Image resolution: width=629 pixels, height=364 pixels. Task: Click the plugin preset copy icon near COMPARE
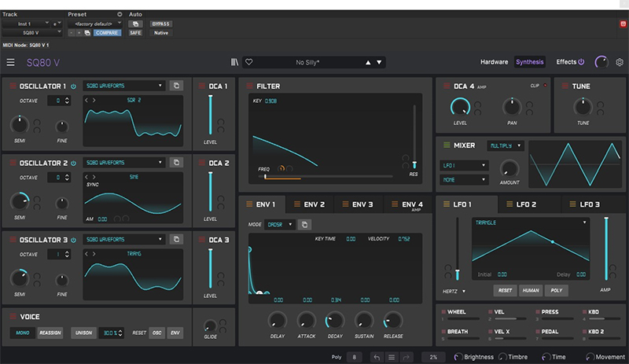click(x=87, y=33)
